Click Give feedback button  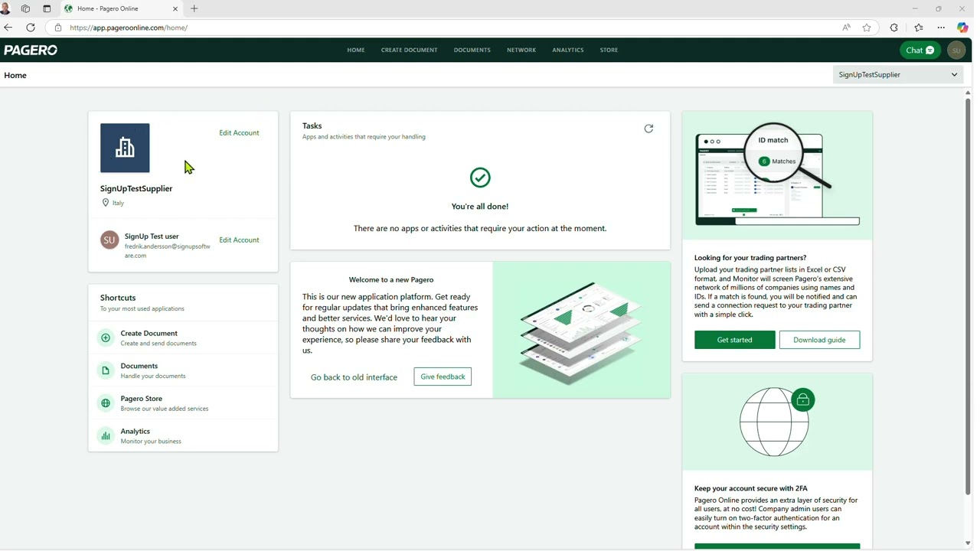tap(443, 377)
